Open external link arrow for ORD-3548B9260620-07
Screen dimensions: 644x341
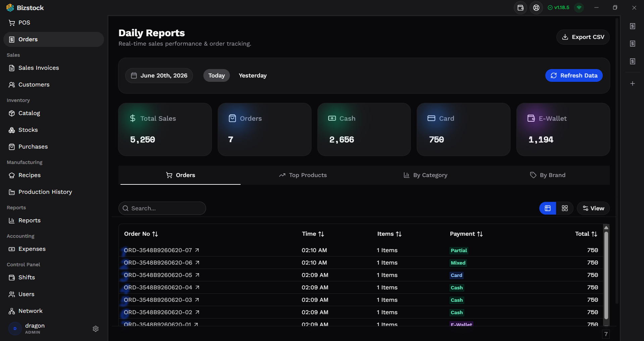[x=197, y=250]
